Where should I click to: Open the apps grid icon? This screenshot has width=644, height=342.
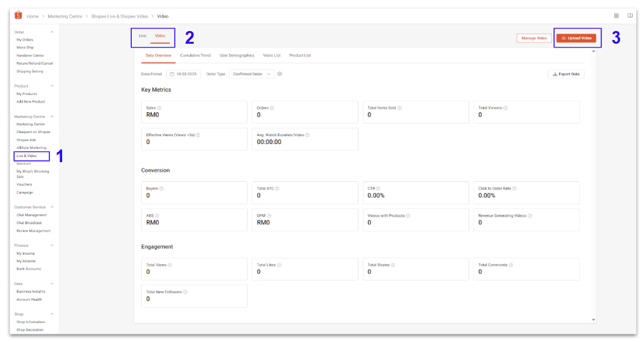pos(617,16)
